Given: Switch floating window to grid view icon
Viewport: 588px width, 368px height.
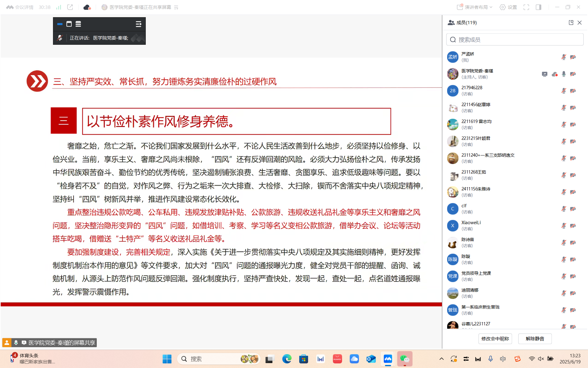Looking at the screenshot, I should click(78, 24).
